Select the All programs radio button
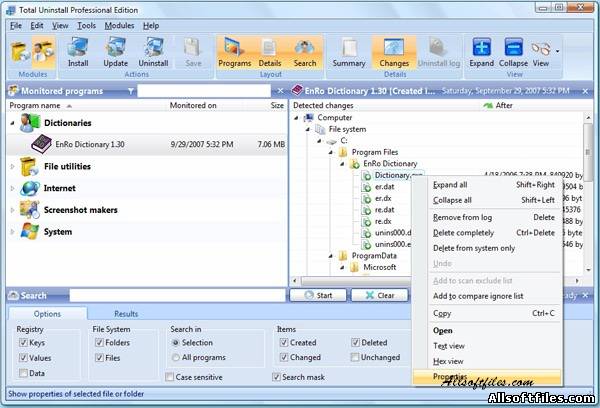Screen dimensions: 600x408 (x=175, y=357)
